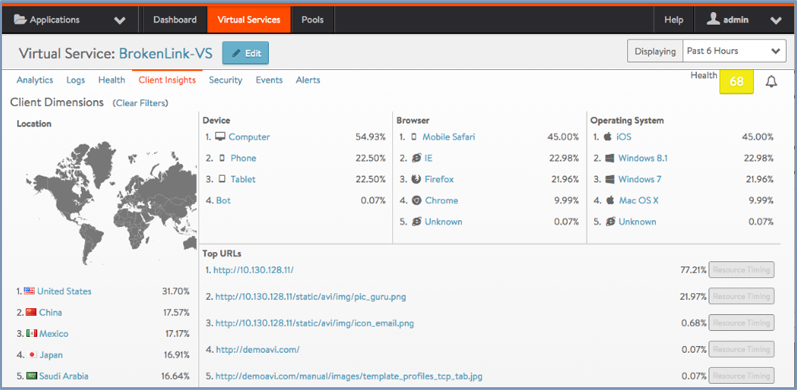The width and height of the screenshot is (797, 390).
Task: Filter by Mexico location
Action: point(54,334)
